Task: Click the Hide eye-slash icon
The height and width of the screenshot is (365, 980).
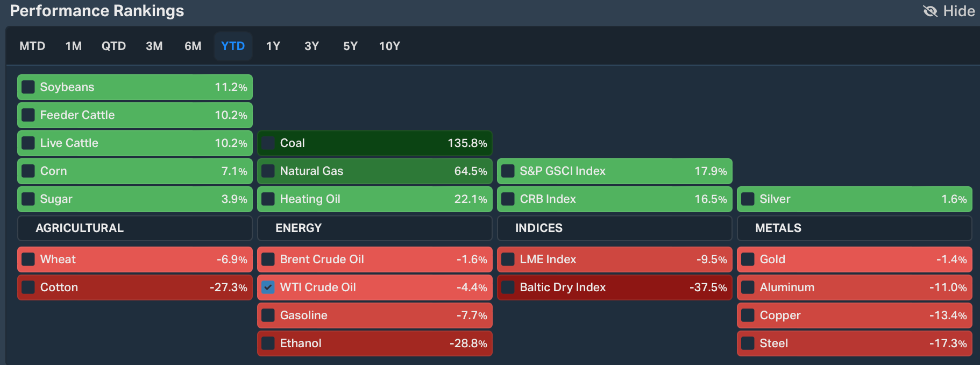Action: (930, 11)
